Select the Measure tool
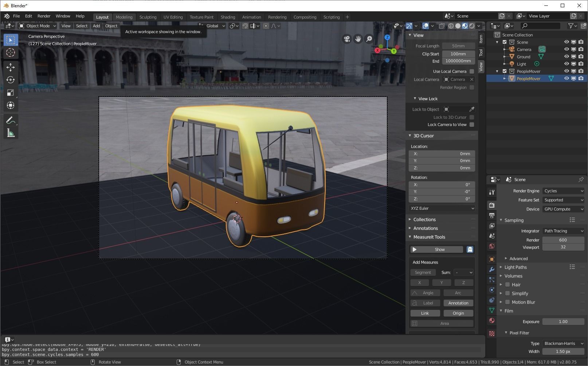Viewport: 588px width, 366px height. coord(11,133)
